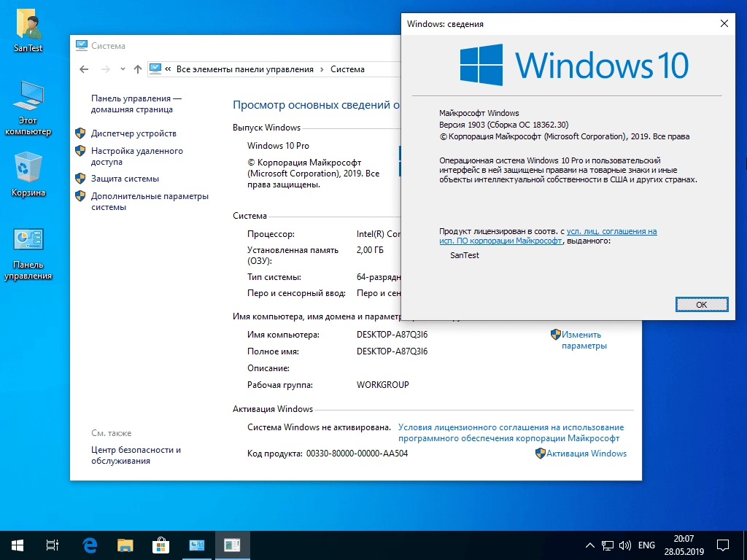Click the shield icon beside Настройка удаленного доступа
This screenshot has height=560, width=747.
[80, 151]
